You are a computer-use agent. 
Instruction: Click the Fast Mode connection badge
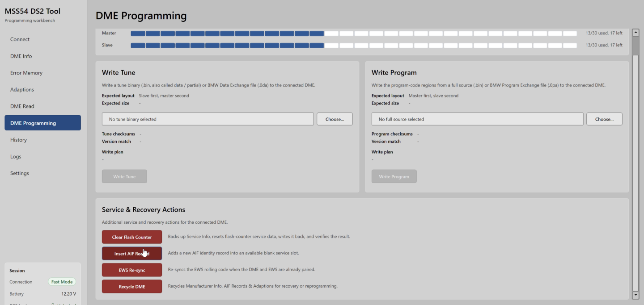62,282
